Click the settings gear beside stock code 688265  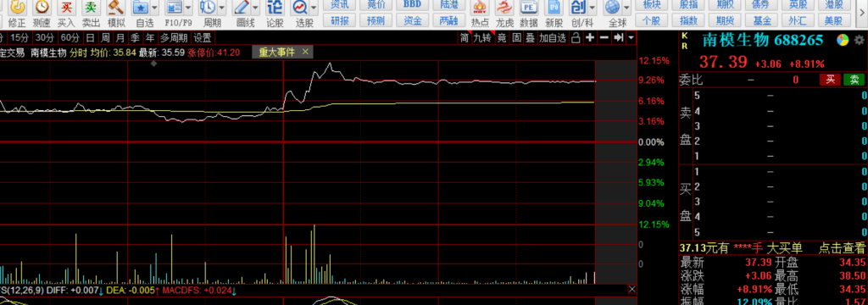(859, 41)
